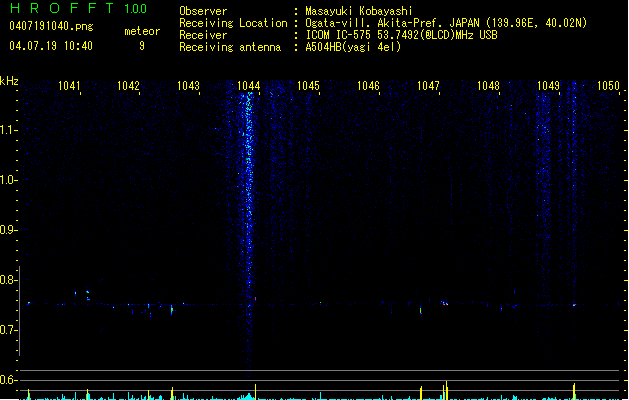Screen dimensions: 629x400
Task: Click the 1.1 kHz frequency axis label
Action: [8, 130]
